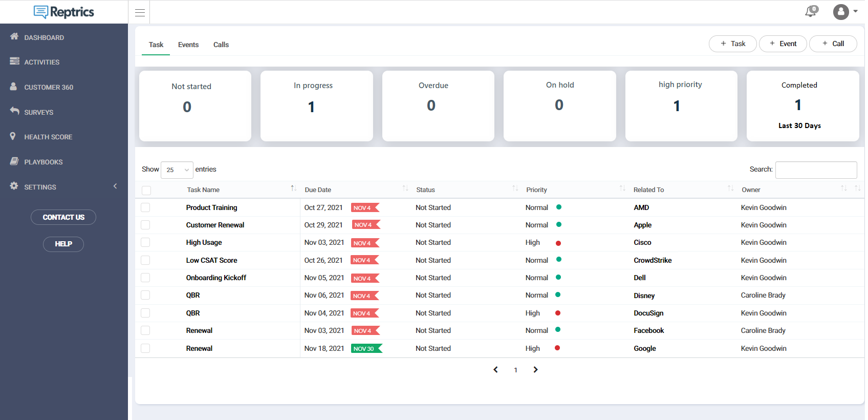
Task: Check the select-all checkbox in table header
Action: click(x=146, y=191)
